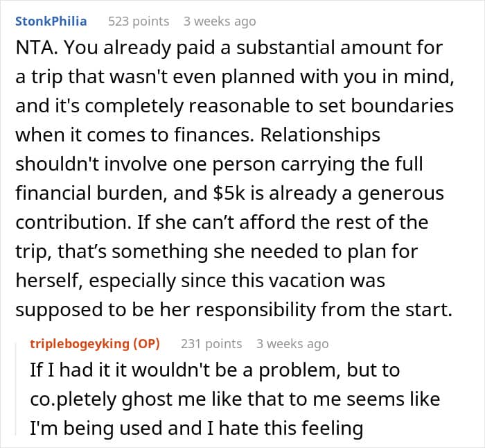This screenshot has height=448, width=485.
Task: Click "If I had it" opening the reply
Action: [x=68, y=370]
